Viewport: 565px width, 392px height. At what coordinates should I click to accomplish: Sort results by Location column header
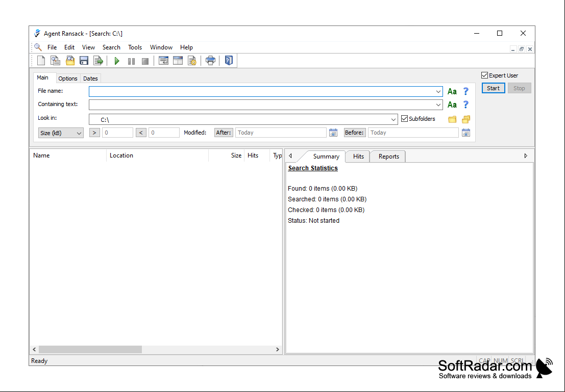click(x=158, y=155)
